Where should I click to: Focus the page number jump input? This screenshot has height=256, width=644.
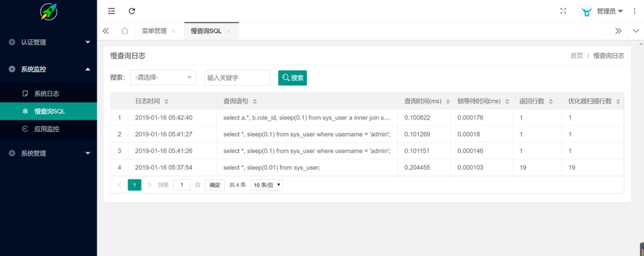(x=182, y=185)
